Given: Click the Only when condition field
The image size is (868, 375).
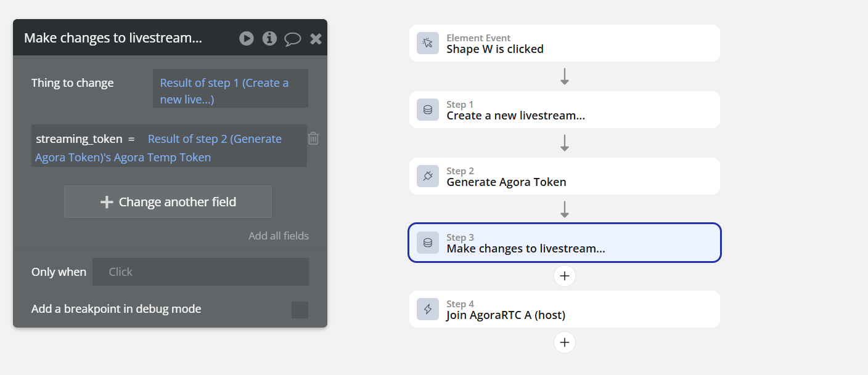Looking at the screenshot, I should (200, 272).
